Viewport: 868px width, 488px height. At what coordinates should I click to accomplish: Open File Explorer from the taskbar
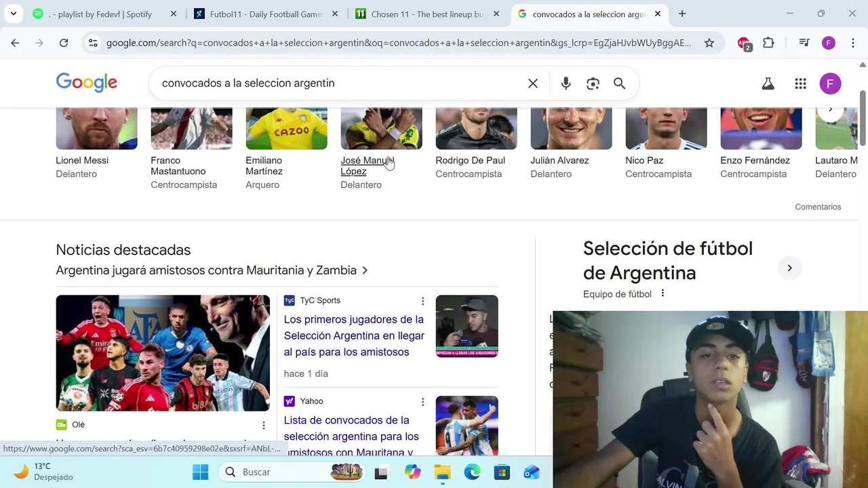coord(442,472)
